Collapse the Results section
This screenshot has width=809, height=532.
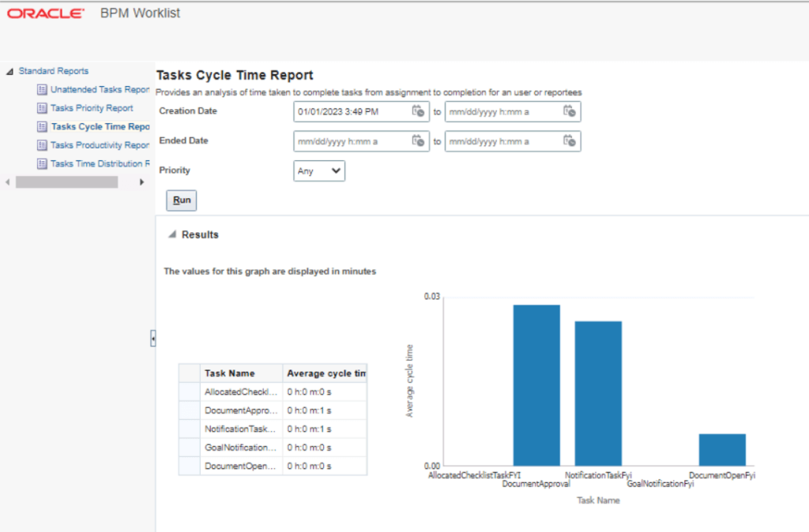[171, 234]
